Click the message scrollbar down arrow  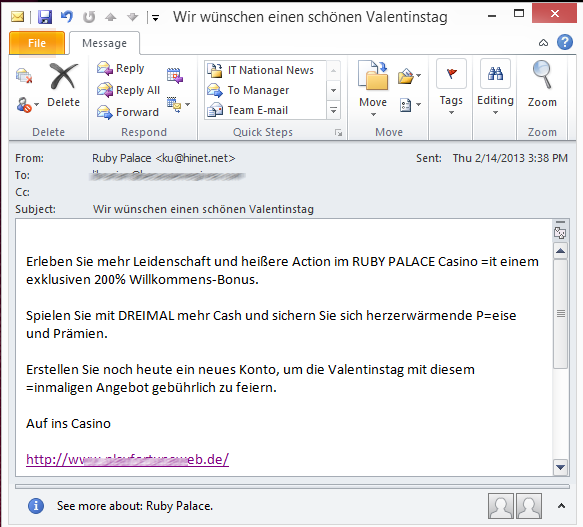[x=560, y=466]
